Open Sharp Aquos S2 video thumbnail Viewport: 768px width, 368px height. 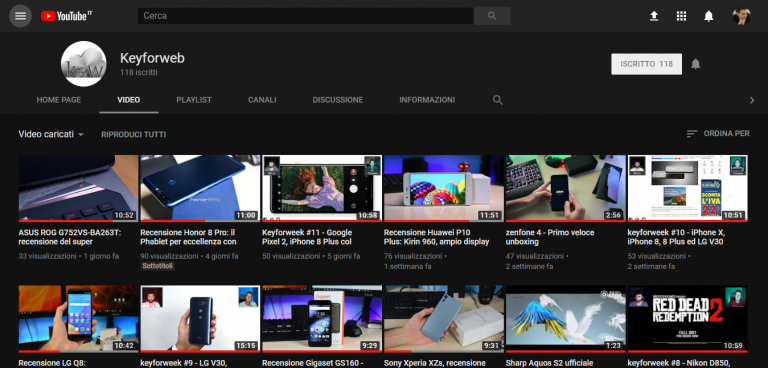[566, 319]
